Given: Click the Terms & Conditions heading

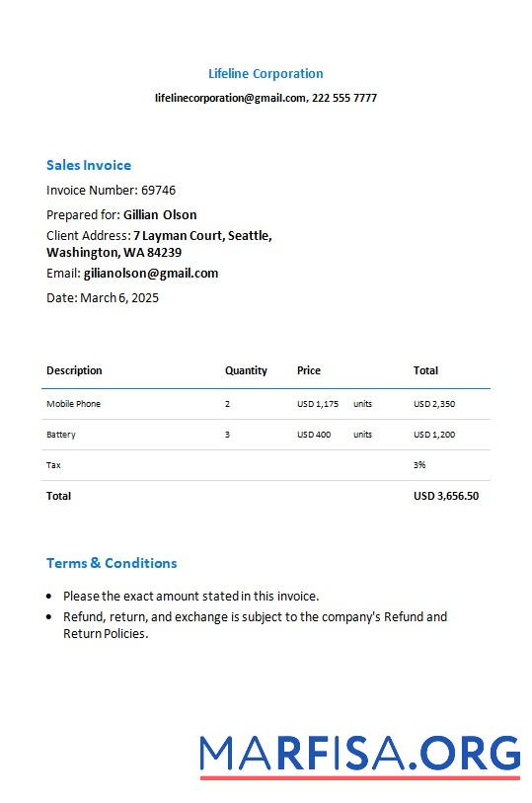Looking at the screenshot, I should 112,563.
